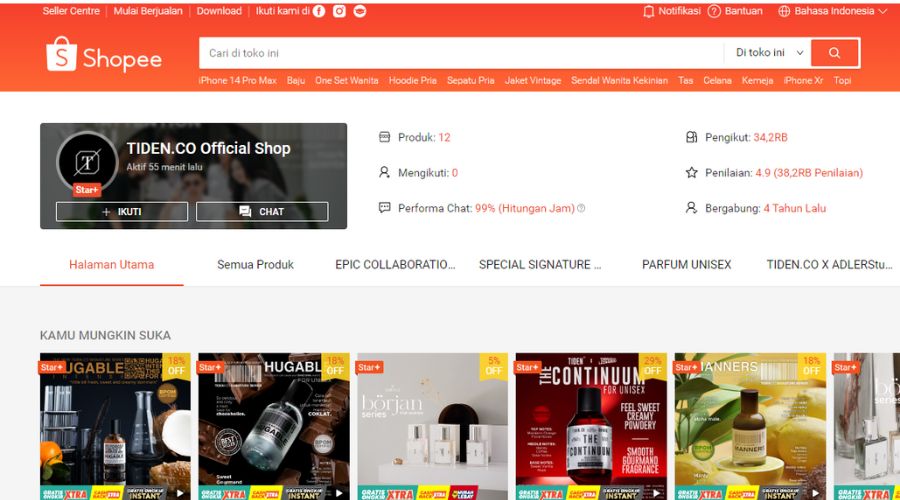Play video on Hugable chocolate product
The width and height of the screenshot is (900, 500).
click(x=339, y=493)
